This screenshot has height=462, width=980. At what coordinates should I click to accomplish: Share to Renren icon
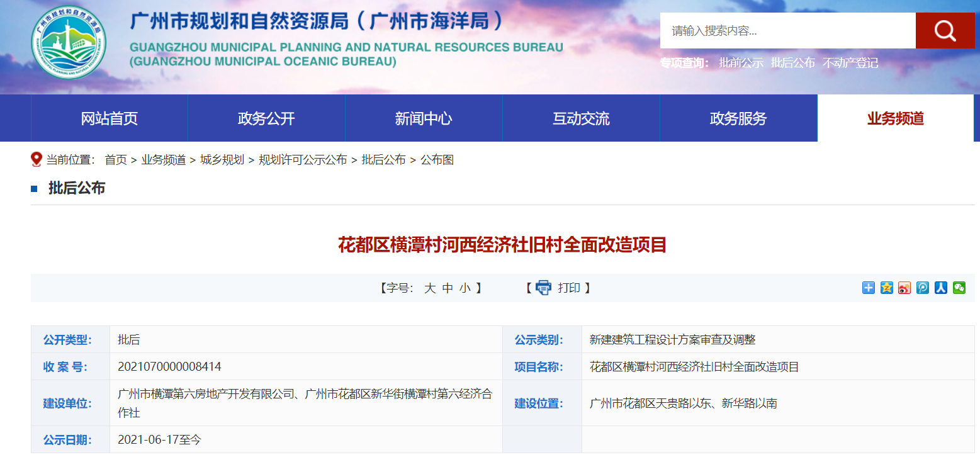(941, 288)
